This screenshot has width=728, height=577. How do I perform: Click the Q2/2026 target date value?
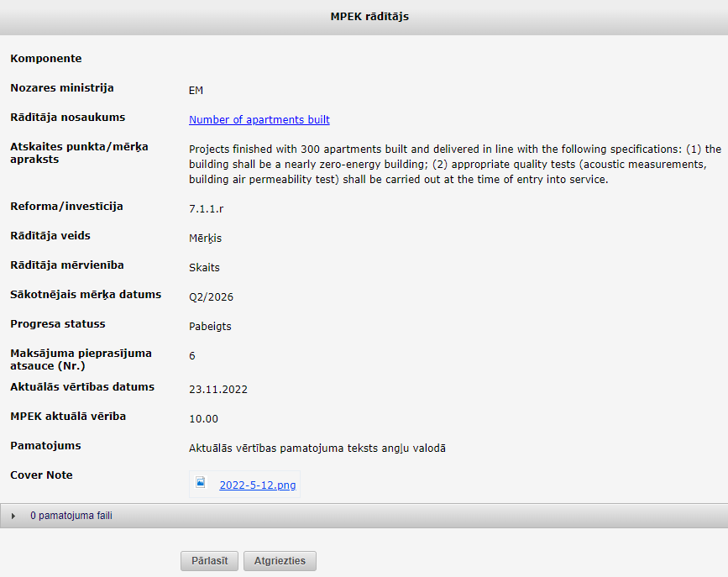212,297
